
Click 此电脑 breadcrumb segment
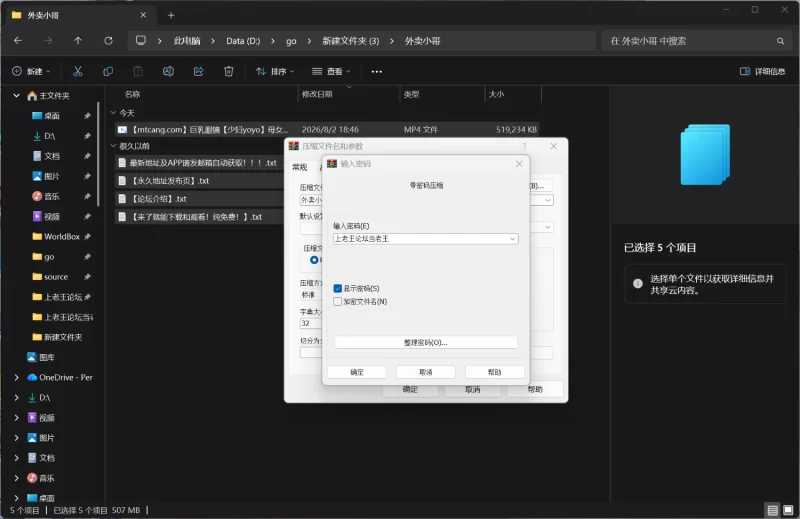[x=187, y=41]
